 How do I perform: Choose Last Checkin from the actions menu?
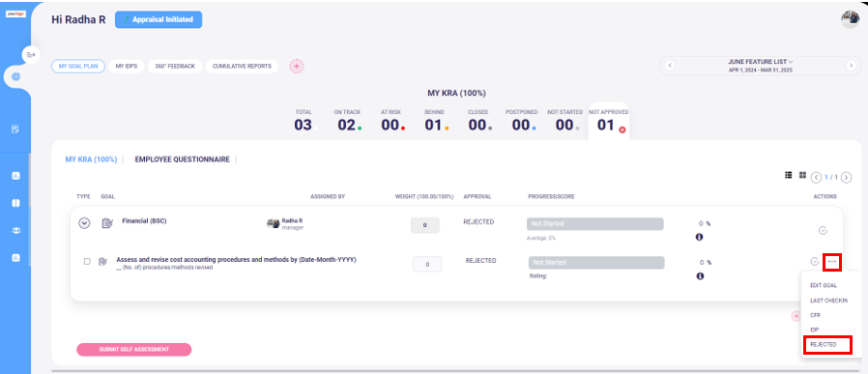coord(828,301)
